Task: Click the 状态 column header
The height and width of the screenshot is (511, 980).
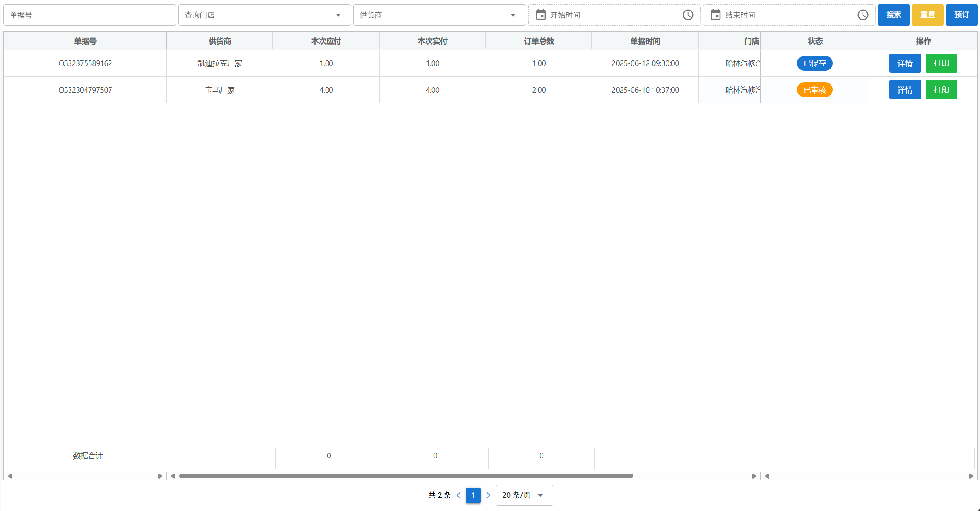Action: click(x=815, y=41)
